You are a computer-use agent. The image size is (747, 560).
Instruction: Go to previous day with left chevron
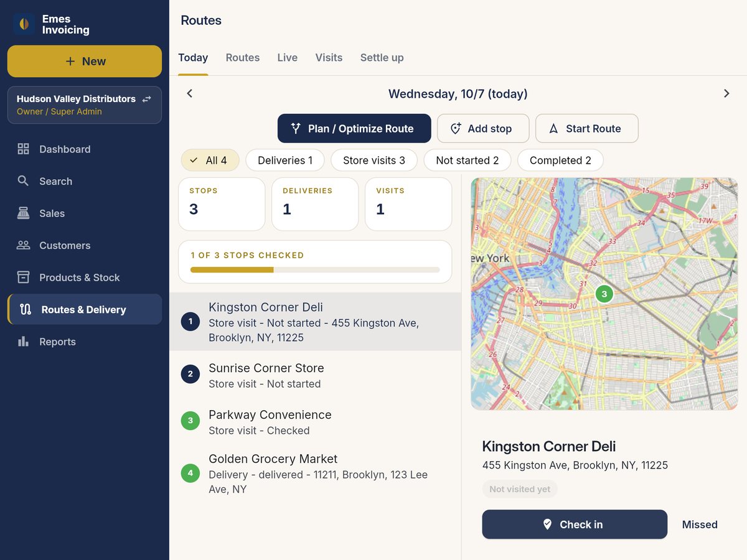pos(190,93)
